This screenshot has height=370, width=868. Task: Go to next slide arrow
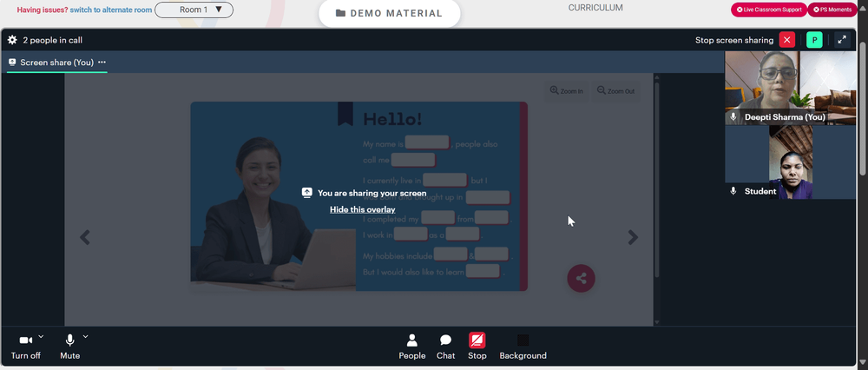coord(633,238)
